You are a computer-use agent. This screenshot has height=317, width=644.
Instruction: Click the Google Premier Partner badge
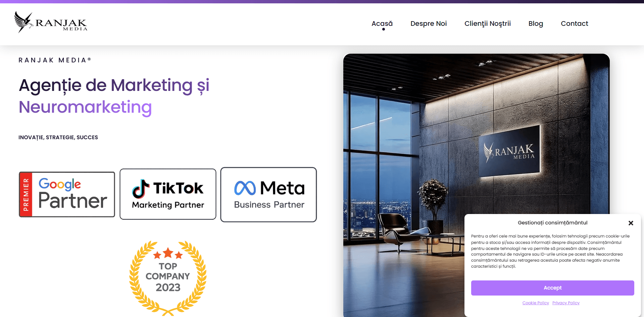click(x=67, y=194)
